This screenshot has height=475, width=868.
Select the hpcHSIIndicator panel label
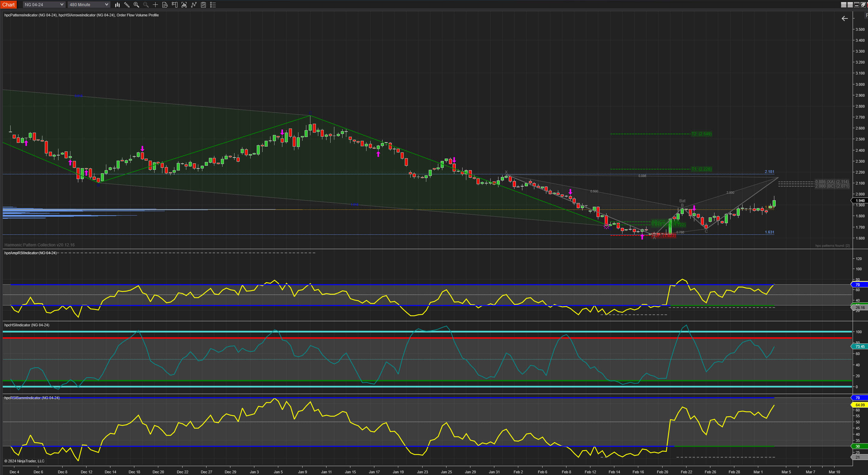[x=27, y=325]
